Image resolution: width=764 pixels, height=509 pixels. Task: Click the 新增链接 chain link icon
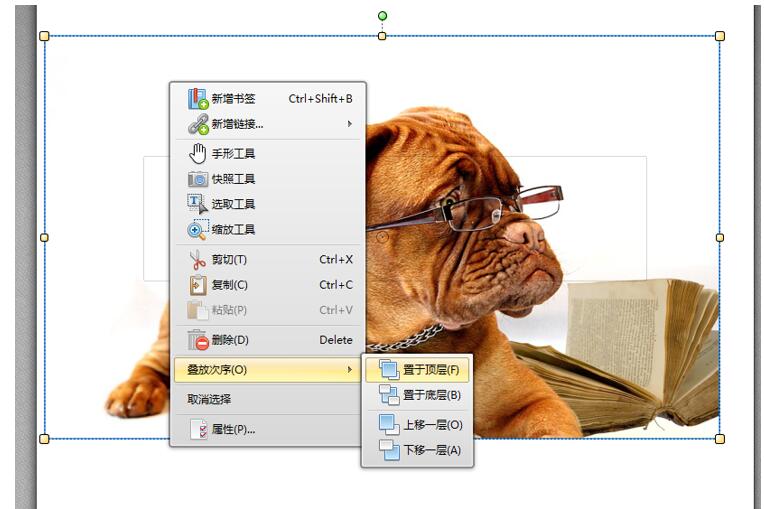click(198, 124)
